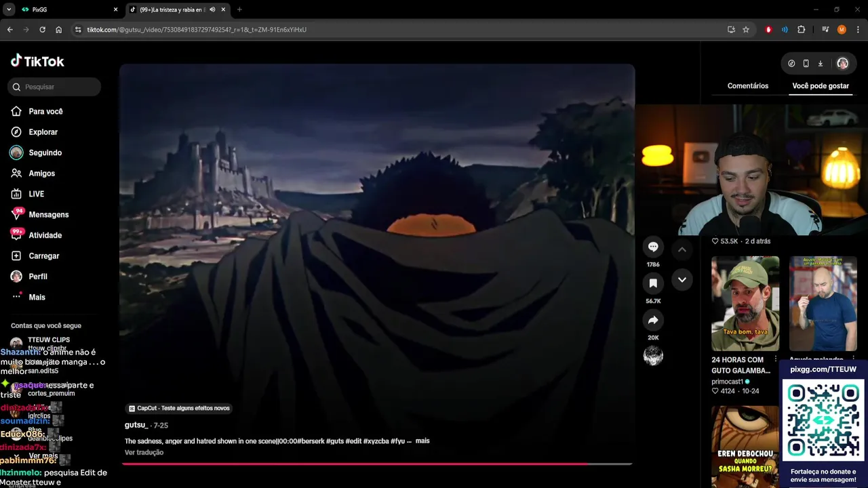The image size is (868, 488).
Task: Click the TikTok coins icon in top pill
Action: pyautogui.click(x=791, y=63)
